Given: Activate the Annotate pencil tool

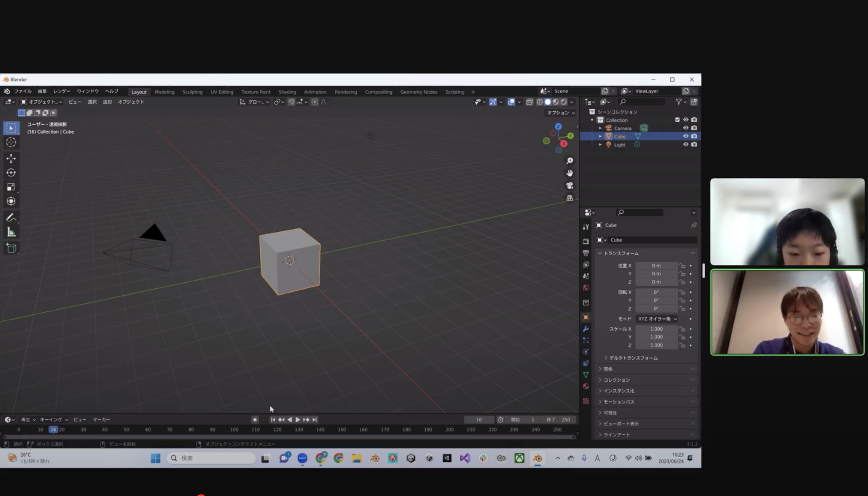Looking at the screenshot, I should point(11,218).
